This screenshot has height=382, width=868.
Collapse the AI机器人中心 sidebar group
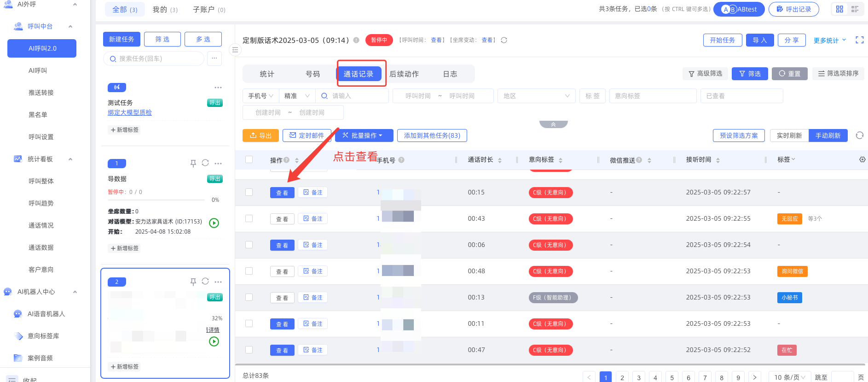75,292
